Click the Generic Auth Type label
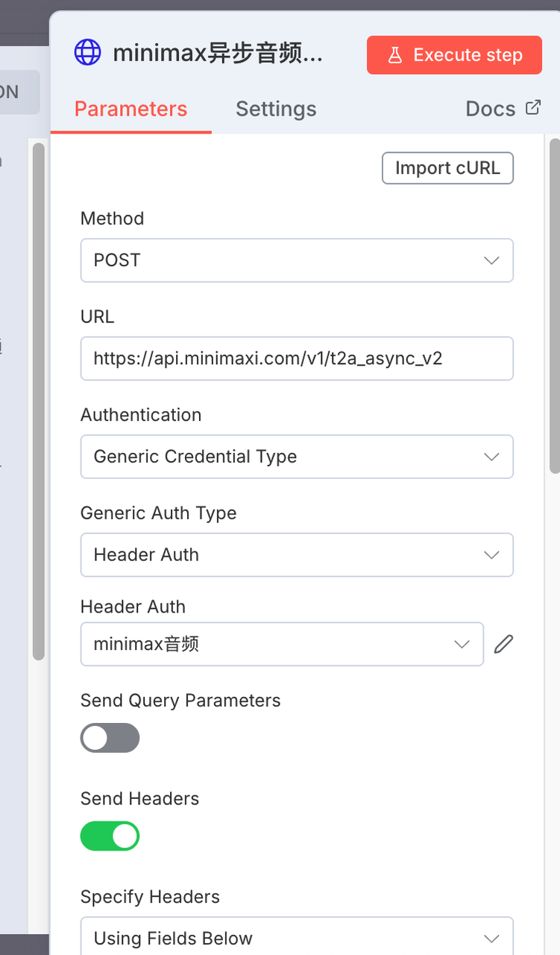The width and height of the screenshot is (560, 955). tap(158, 513)
